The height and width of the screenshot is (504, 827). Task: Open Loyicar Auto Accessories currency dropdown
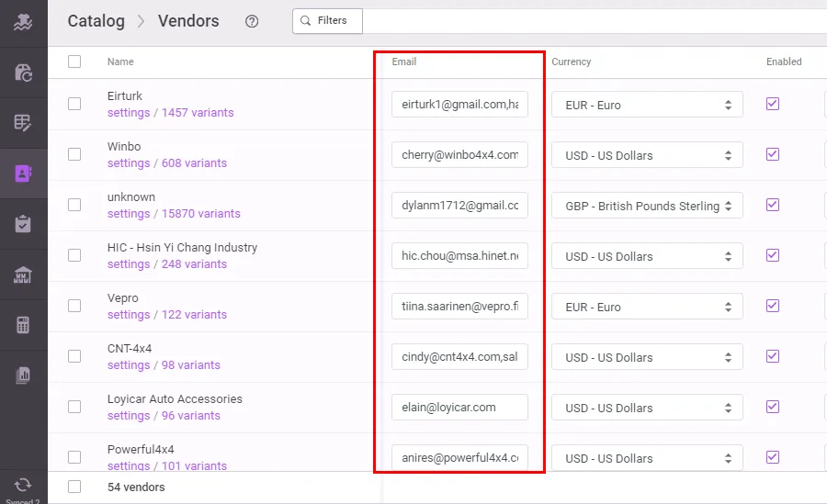tap(647, 408)
